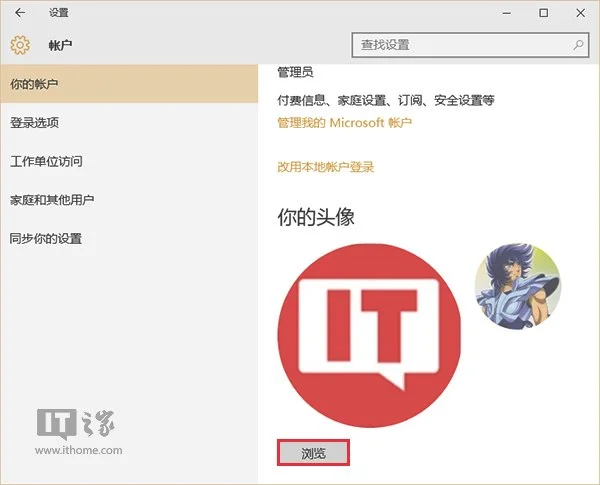
Task: Select the red IT avatar picture
Action: point(369,335)
